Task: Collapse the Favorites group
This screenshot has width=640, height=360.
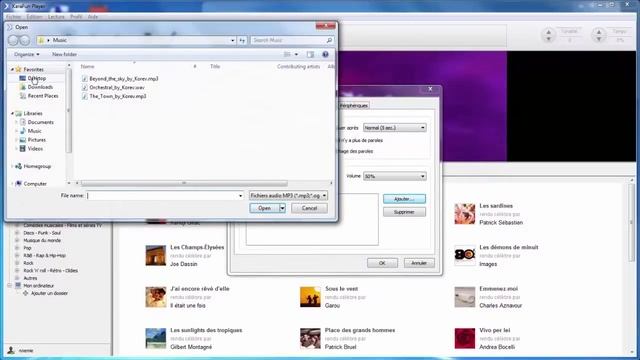Action: coord(12,69)
